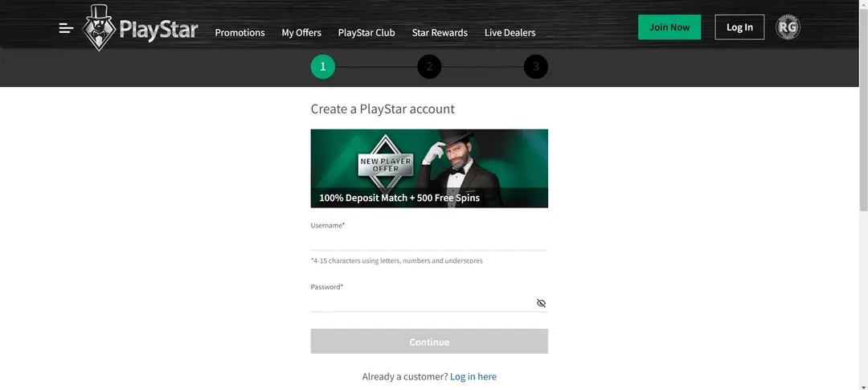Click the greyed Continue button

point(429,341)
